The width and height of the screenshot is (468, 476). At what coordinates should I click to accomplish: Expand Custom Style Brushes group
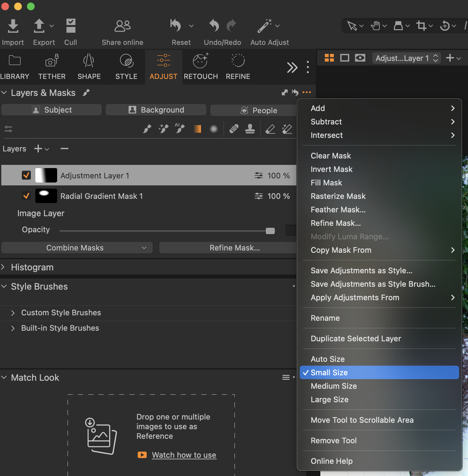click(x=13, y=313)
